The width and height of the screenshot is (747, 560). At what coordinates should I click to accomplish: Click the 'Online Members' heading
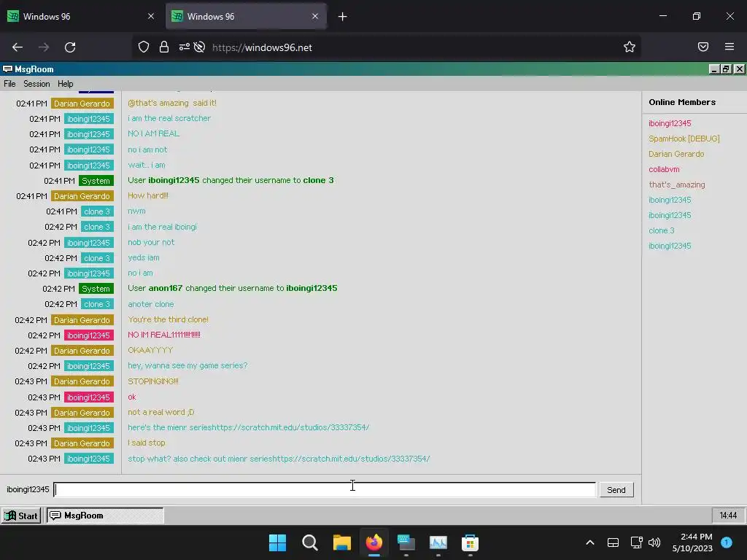[682, 102]
